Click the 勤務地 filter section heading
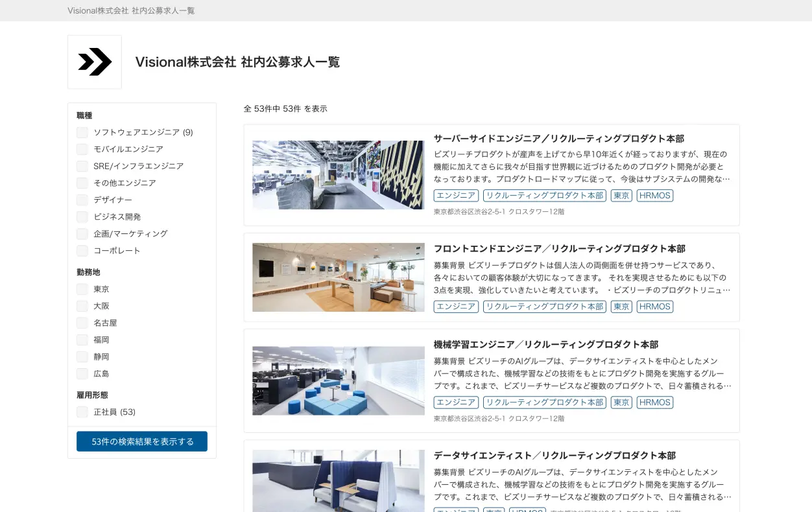This screenshot has width=812, height=512. [88, 272]
